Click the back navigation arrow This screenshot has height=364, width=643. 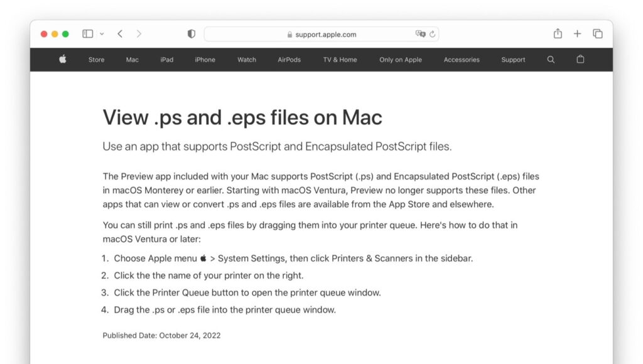click(x=120, y=34)
